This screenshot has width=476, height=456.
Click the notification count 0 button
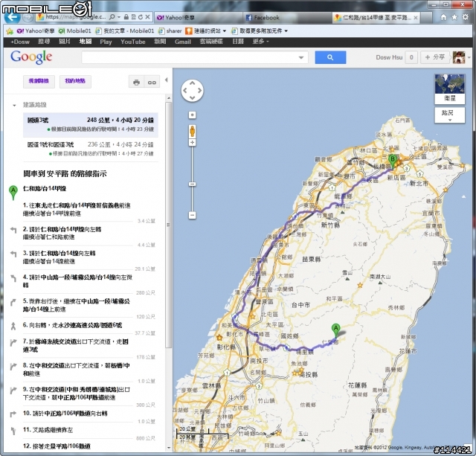pyautogui.click(x=411, y=57)
